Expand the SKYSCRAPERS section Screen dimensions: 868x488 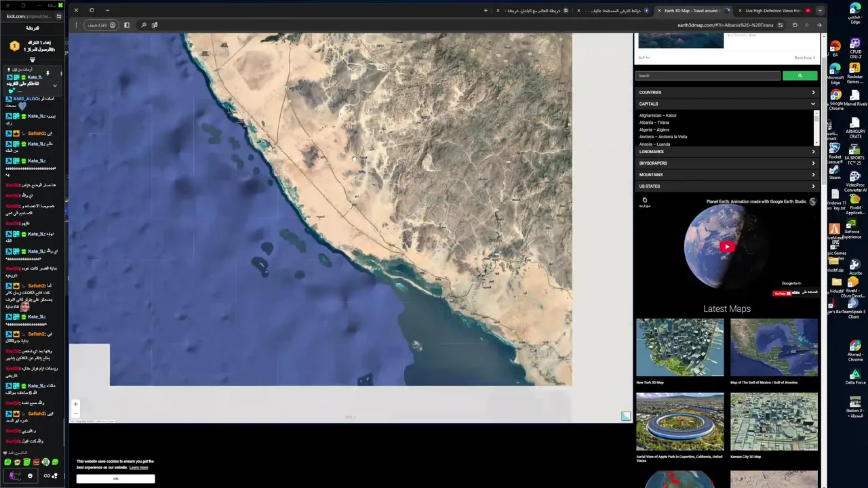pos(726,163)
